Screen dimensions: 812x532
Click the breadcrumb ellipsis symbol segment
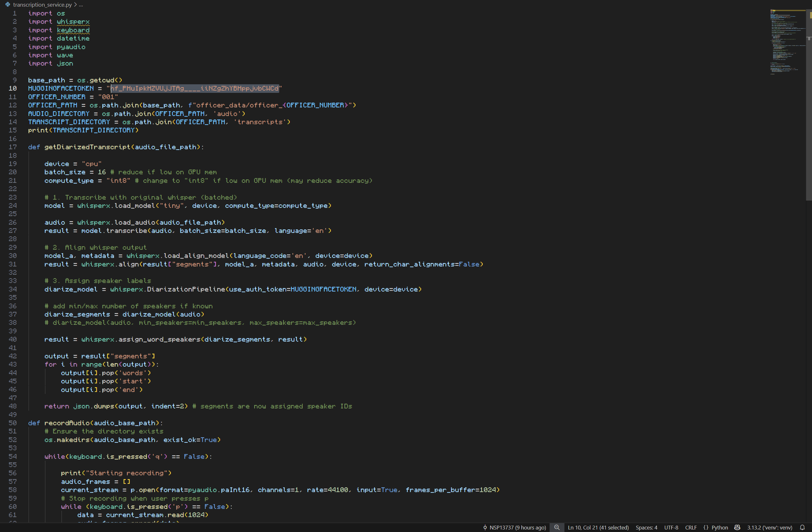coord(81,4)
